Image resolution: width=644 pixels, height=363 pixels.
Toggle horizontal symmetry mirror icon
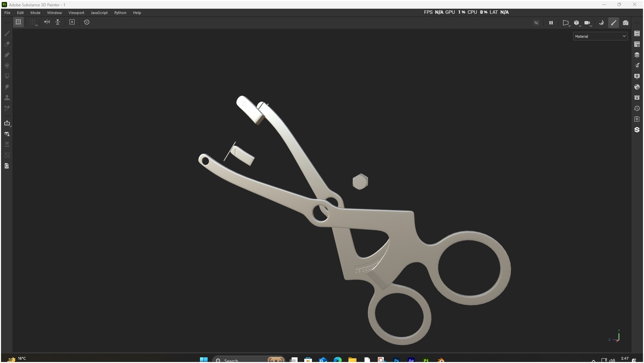tap(47, 22)
